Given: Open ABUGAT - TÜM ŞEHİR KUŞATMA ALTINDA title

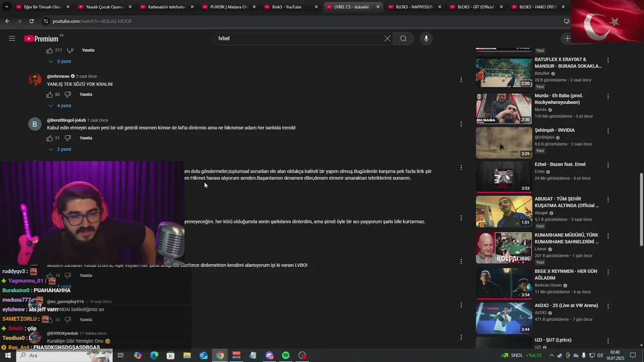Looking at the screenshot, I should pyautogui.click(x=567, y=202).
